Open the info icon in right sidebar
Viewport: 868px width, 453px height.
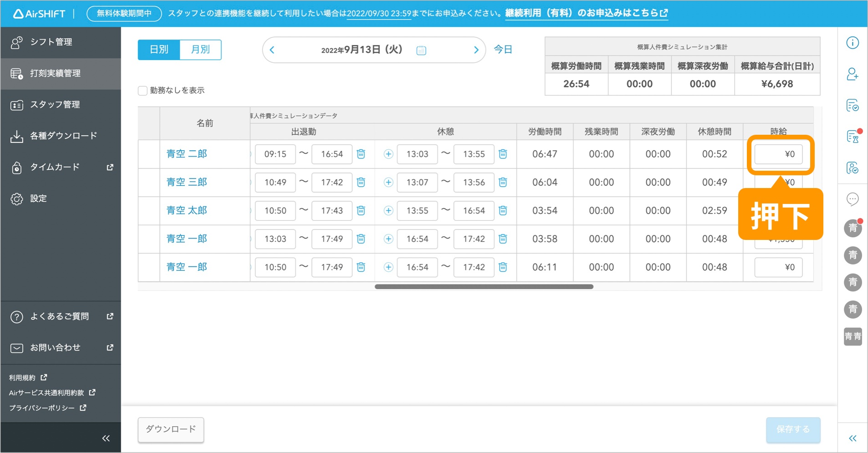[x=852, y=43]
